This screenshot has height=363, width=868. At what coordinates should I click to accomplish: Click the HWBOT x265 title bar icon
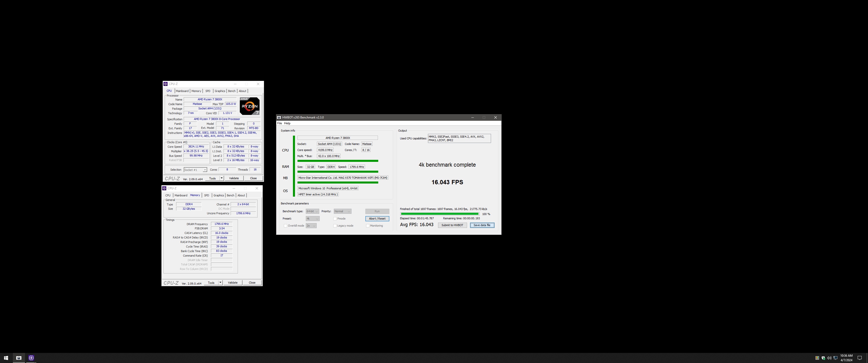(279, 117)
